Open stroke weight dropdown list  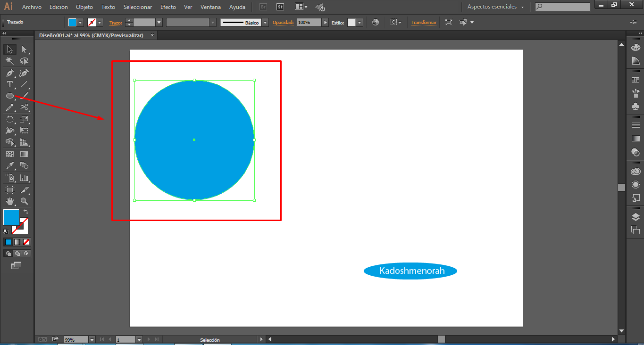point(159,22)
